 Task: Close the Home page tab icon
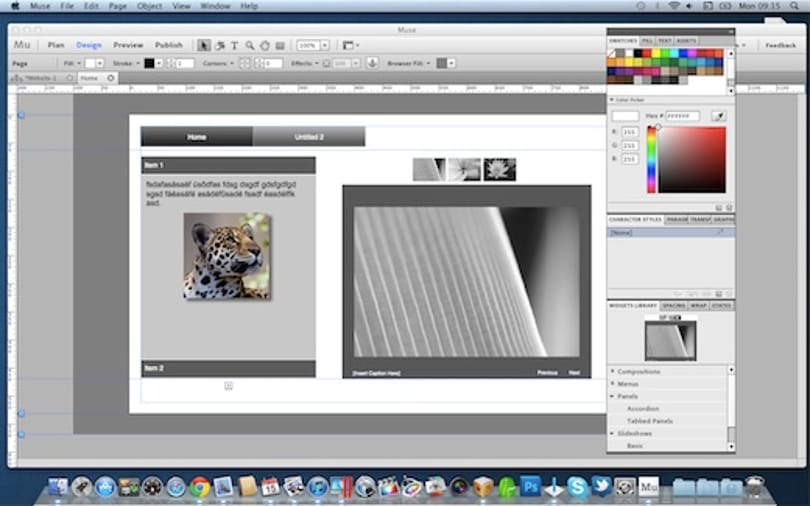click(x=111, y=78)
